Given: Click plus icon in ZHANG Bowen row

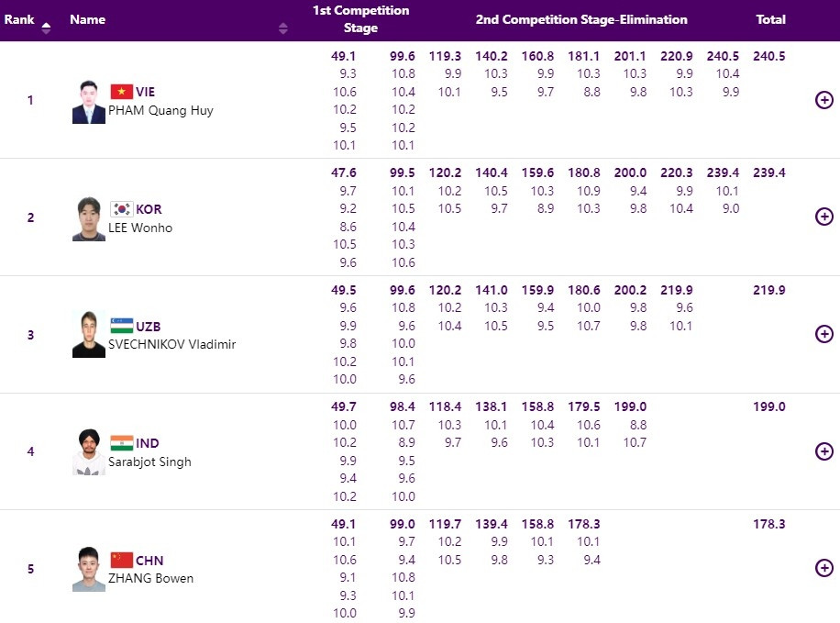Looking at the screenshot, I should [823, 568].
